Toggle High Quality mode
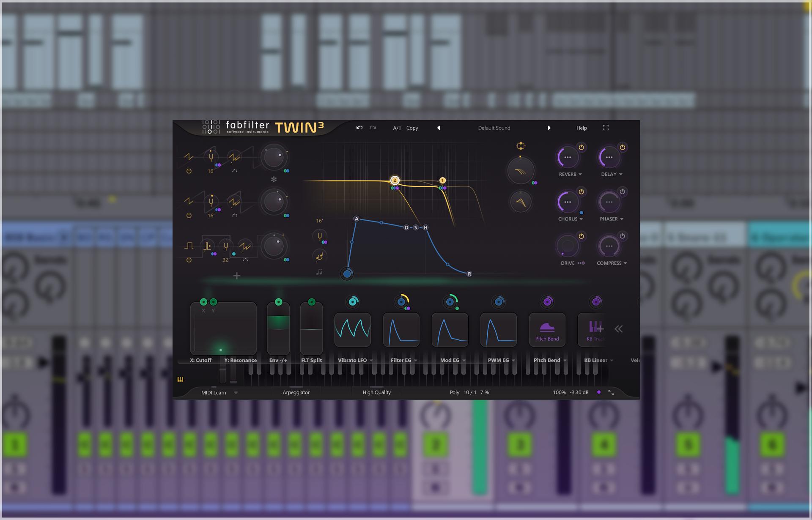Image resolution: width=812 pixels, height=520 pixels. [376, 393]
